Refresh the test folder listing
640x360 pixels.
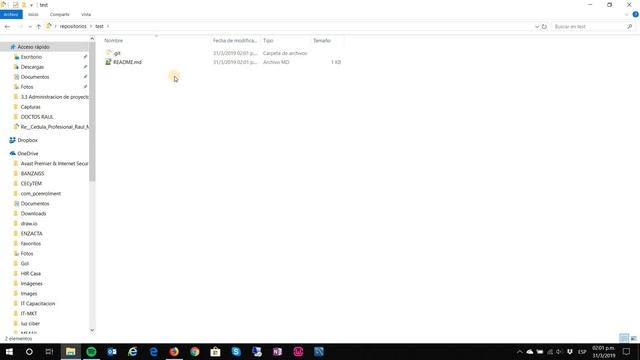tap(544, 27)
